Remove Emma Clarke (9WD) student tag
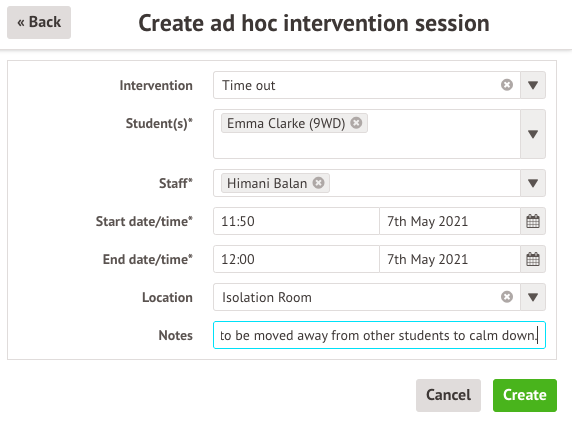 pyautogui.click(x=356, y=123)
